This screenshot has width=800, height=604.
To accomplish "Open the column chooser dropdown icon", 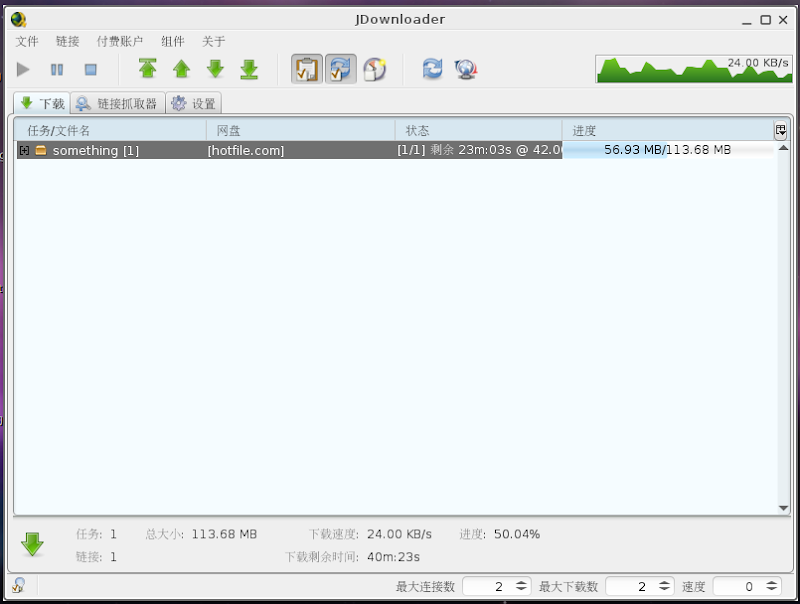I will pyautogui.click(x=781, y=131).
